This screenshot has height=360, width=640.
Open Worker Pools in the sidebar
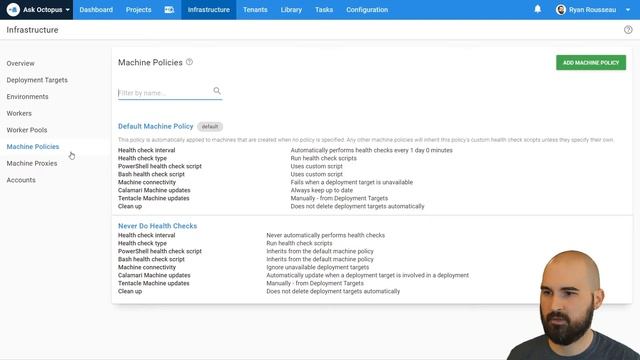point(27,130)
